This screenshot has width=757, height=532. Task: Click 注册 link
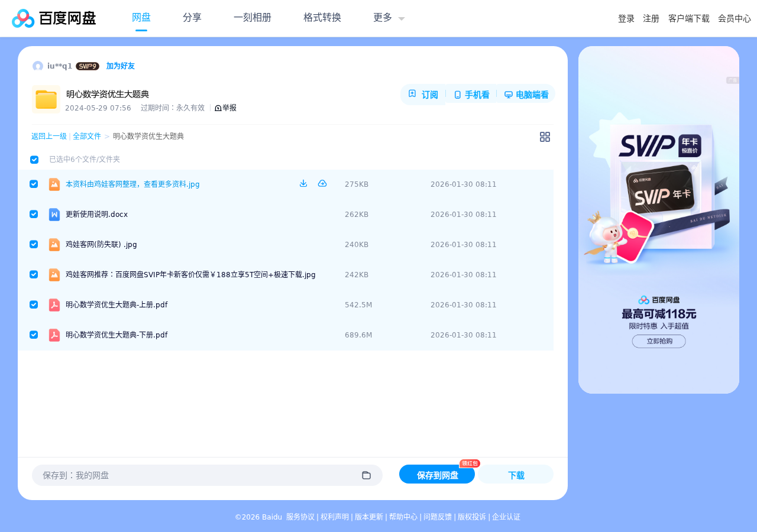pos(651,19)
